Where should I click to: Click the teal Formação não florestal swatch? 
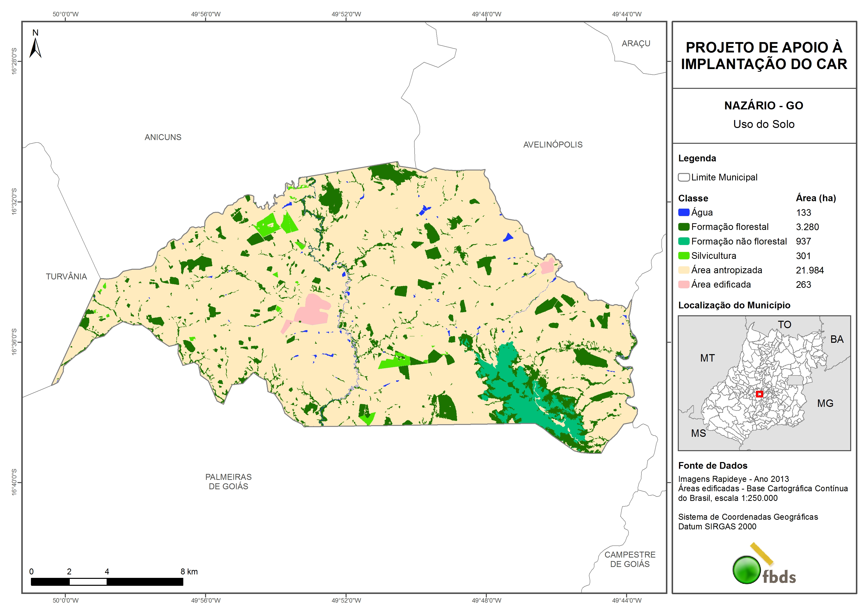(x=683, y=241)
